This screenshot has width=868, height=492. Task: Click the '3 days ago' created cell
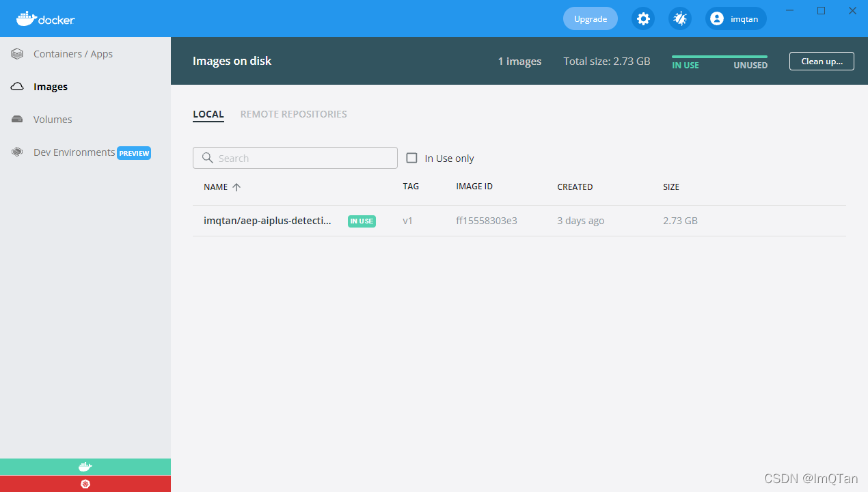pyautogui.click(x=581, y=221)
